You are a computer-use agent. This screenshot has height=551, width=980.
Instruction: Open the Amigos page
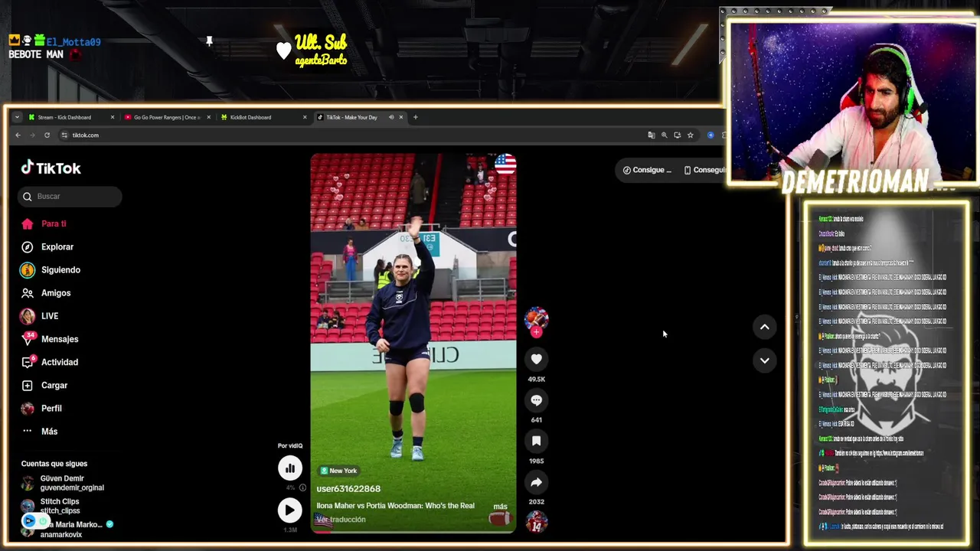[x=46, y=292]
